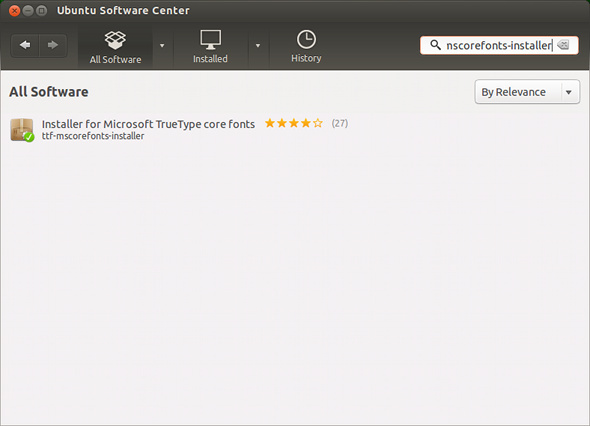Expand the Installed dropdown arrow
The width and height of the screenshot is (590, 426).
click(258, 46)
